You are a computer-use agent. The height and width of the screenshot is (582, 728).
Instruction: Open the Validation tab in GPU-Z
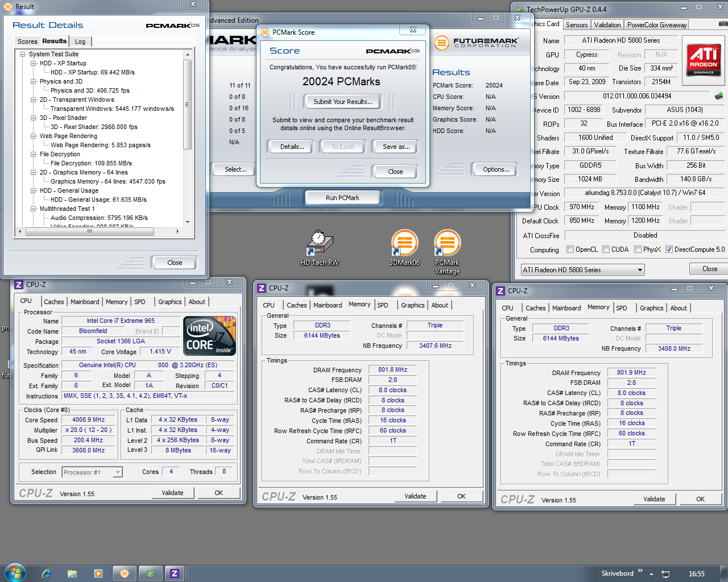click(607, 25)
